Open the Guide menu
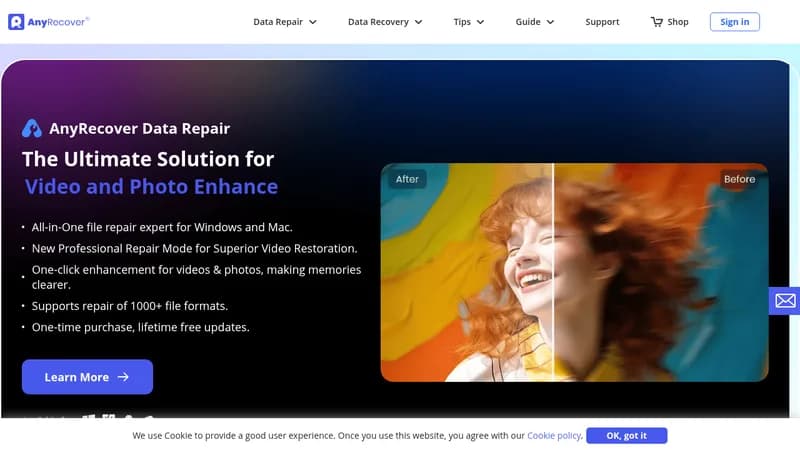This screenshot has width=800, height=450. (534, 22)
